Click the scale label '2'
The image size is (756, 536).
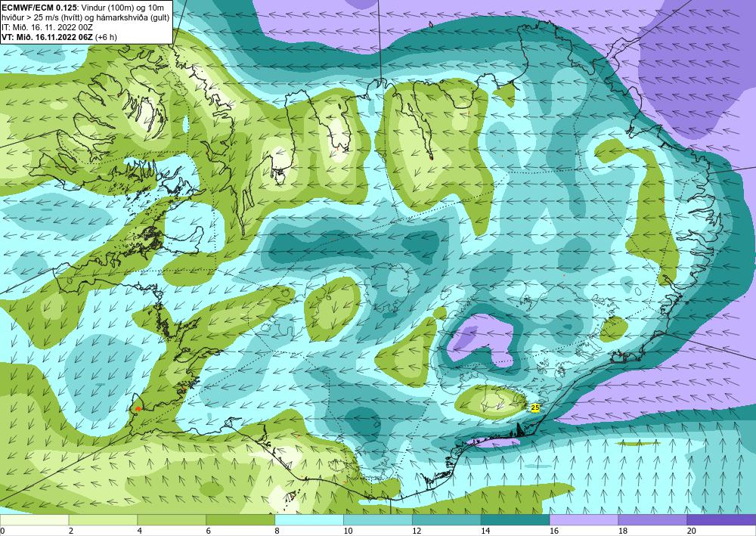pos(71,531)
